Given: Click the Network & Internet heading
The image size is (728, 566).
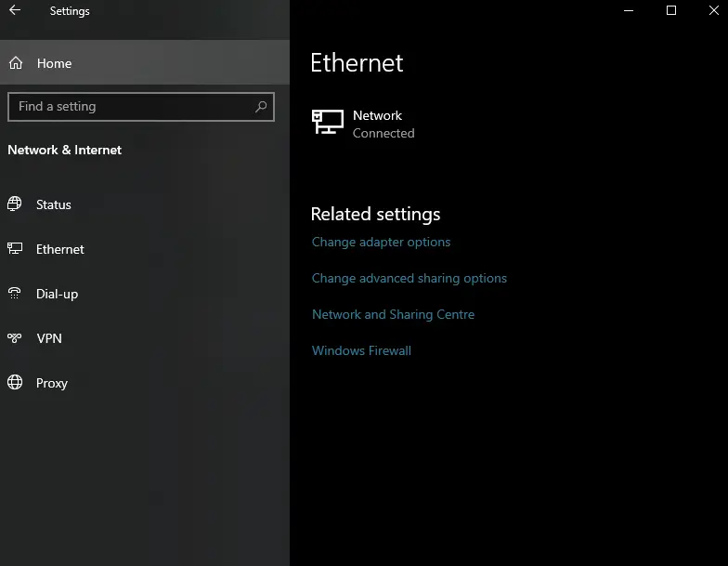Looking at the screenshot, I should click(x=65, y=150).
